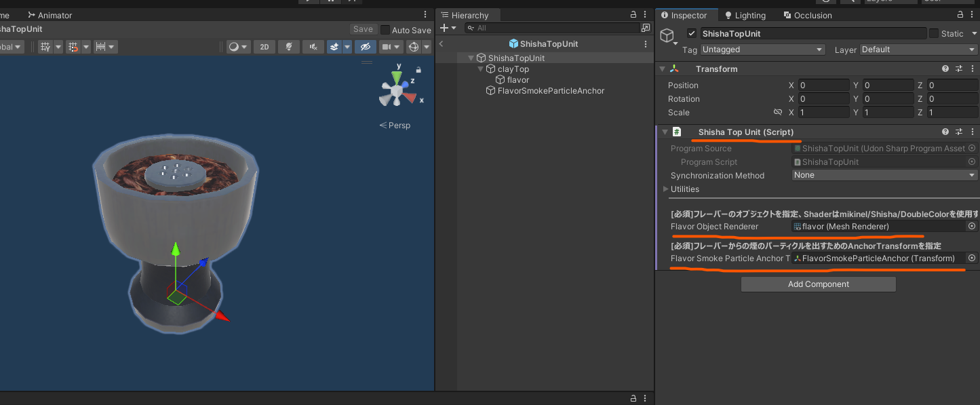Click the scene view lock icon
980x405 pixels.
[x=418, y=69]
